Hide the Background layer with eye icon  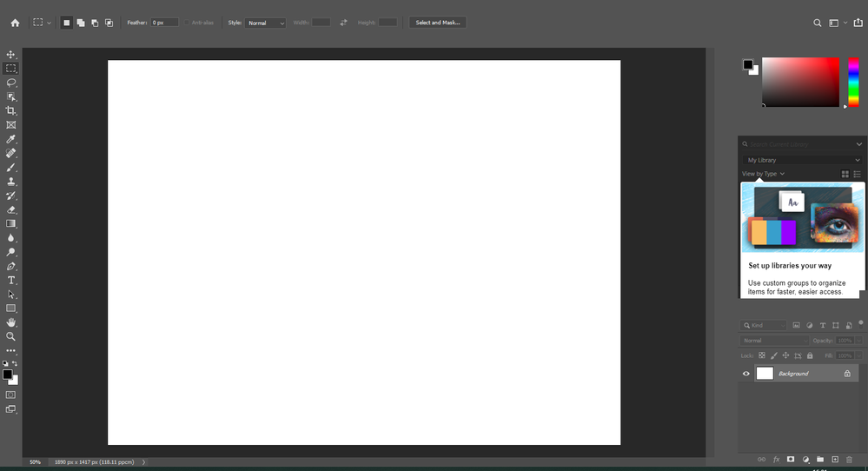point(745,374)
